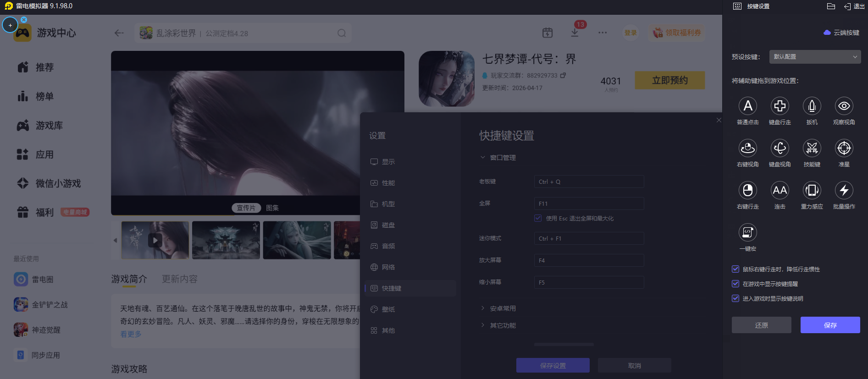Image resolution: width=868 pixels, height=379 pixels.
Task: Click the 准星 crosshair icon
Action: [844, 148]
